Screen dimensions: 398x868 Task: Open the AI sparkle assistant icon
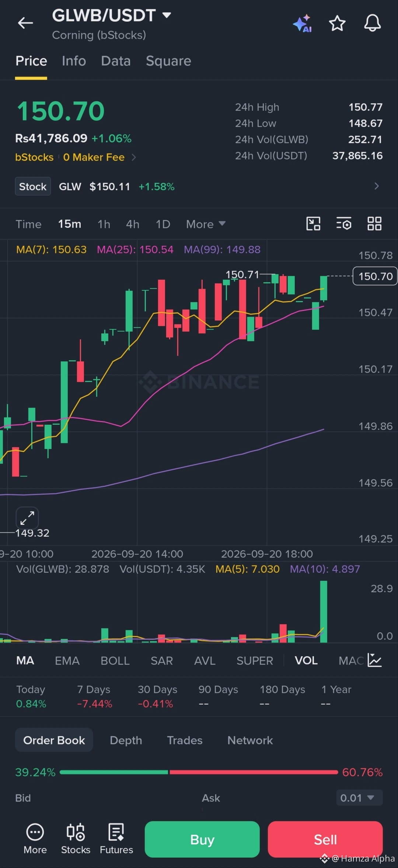(x=303, y=24)
